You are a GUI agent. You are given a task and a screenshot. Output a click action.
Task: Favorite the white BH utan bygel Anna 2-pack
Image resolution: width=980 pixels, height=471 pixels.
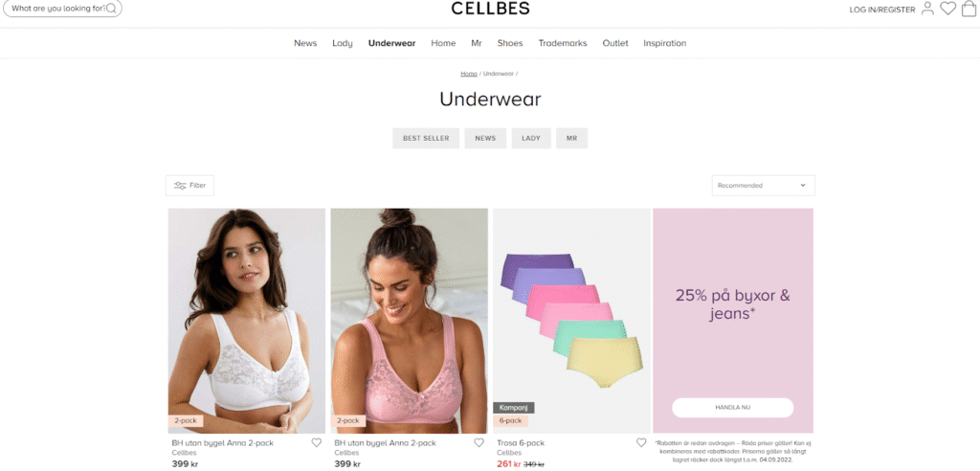pyautogui.click(x=316, y=442)
